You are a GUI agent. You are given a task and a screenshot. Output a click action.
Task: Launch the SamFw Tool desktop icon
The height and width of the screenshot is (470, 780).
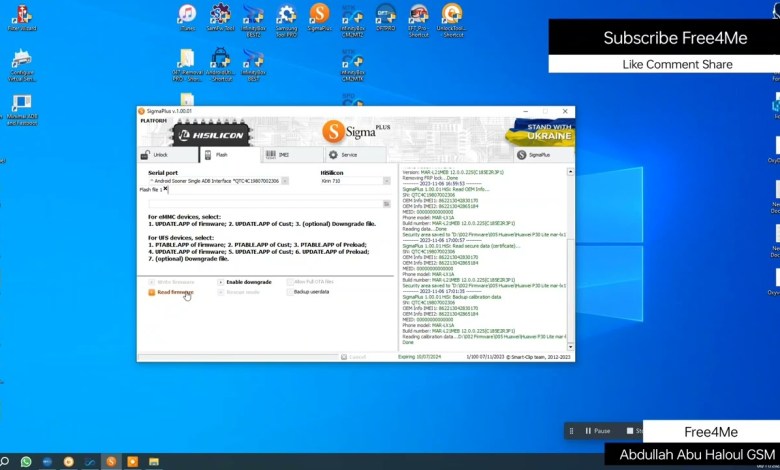point(220,17)
